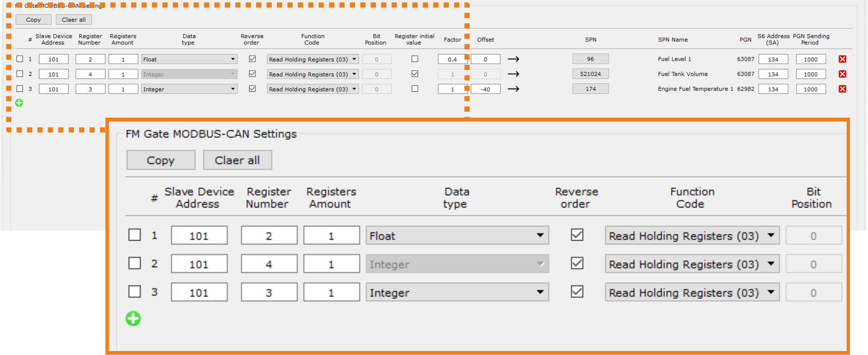Toggle the zoomed Reverse order checkbox for row 1

(x=577, y=235)
